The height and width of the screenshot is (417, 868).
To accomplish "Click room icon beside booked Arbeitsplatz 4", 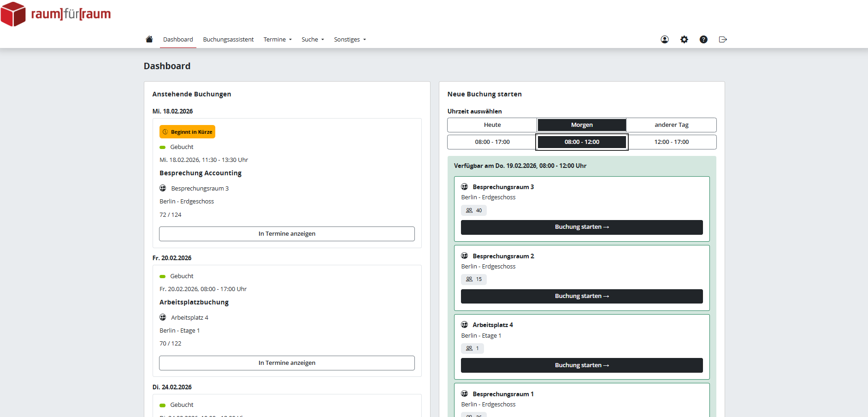I will point(163,317).
